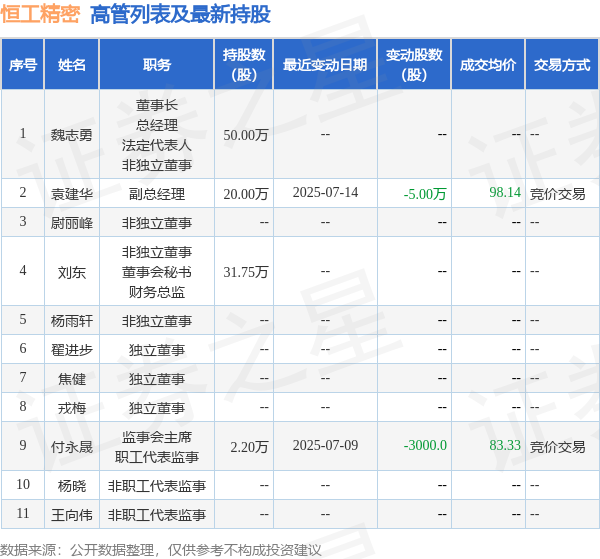Viewport: 600px width, 559px height.
Task: Click the name 杨雨轩
Action: 72,321
